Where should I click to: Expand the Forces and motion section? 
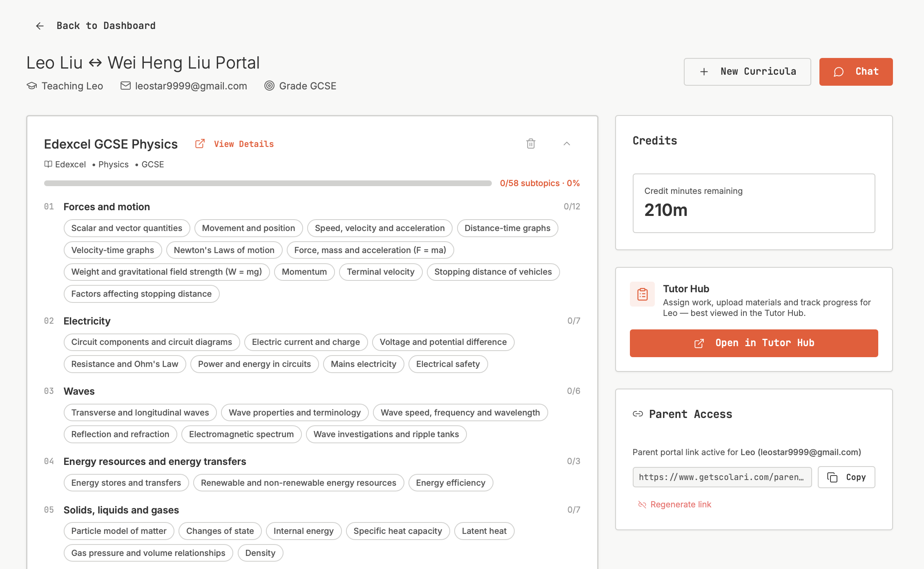coord(107,207)
